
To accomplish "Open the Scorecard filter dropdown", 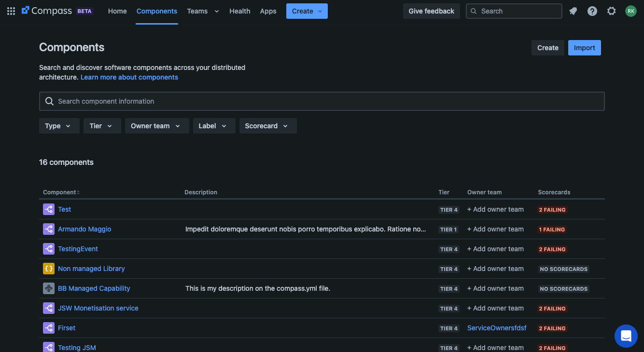I will tap(268, 125).
